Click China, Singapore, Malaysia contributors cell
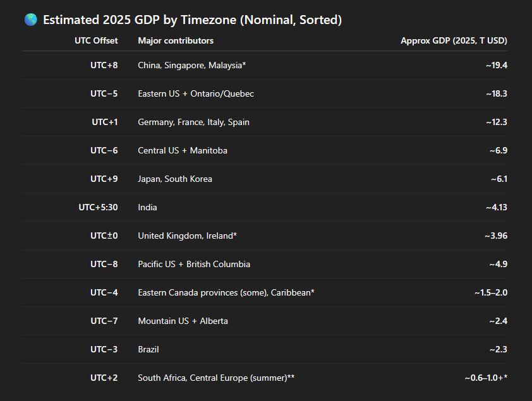The width and height of the screenshot is (532, 401). coord(191,66)
